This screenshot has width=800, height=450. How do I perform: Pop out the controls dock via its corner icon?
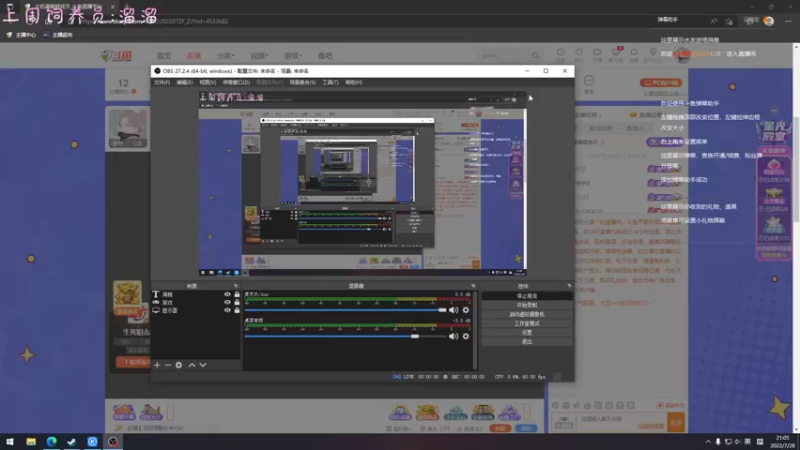click(569, 286)
